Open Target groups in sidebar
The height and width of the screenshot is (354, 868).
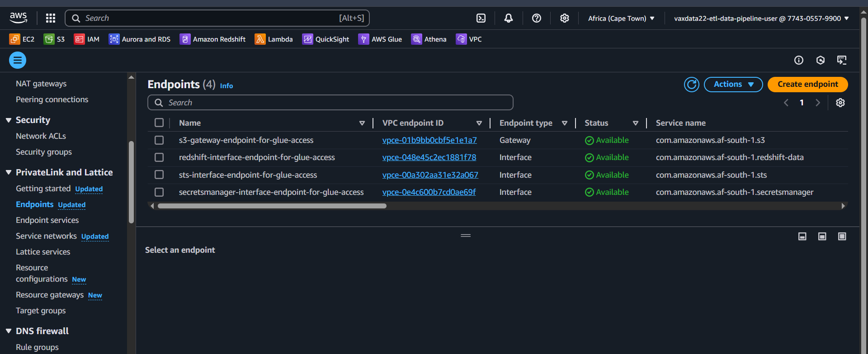pos(41,311)
